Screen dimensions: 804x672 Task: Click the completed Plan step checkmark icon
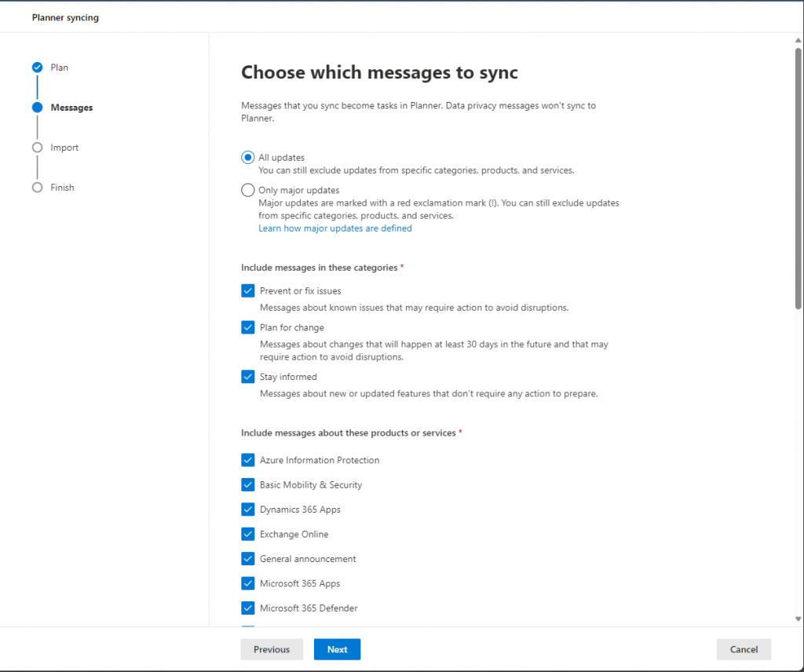pos(37,68)
